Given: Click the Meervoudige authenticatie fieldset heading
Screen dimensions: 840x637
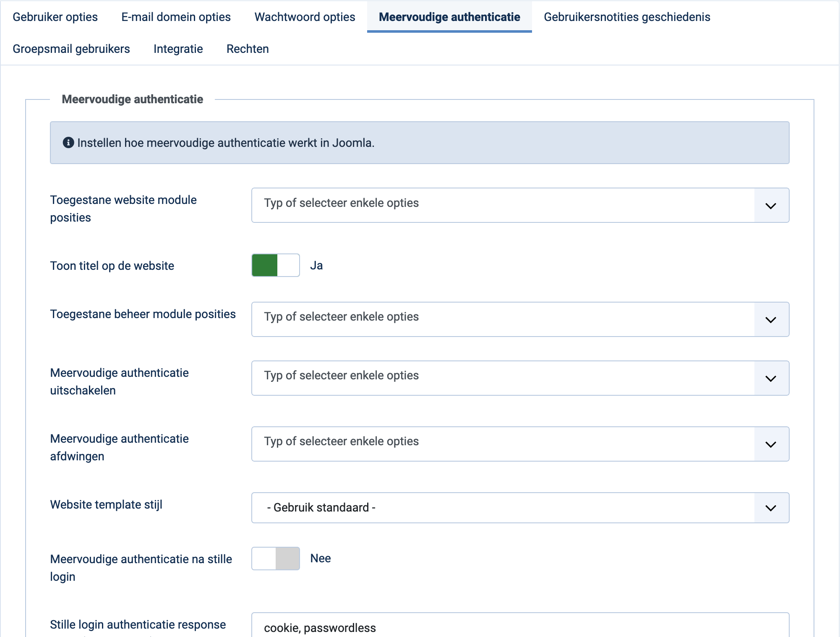Looking at the screenshot, I should (133, 99).
